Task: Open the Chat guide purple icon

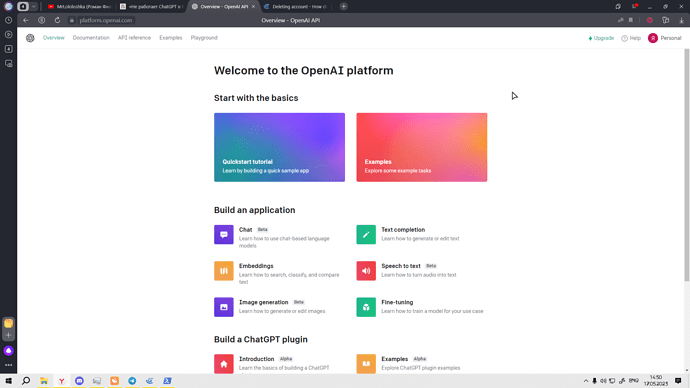Action: [224, 234]
